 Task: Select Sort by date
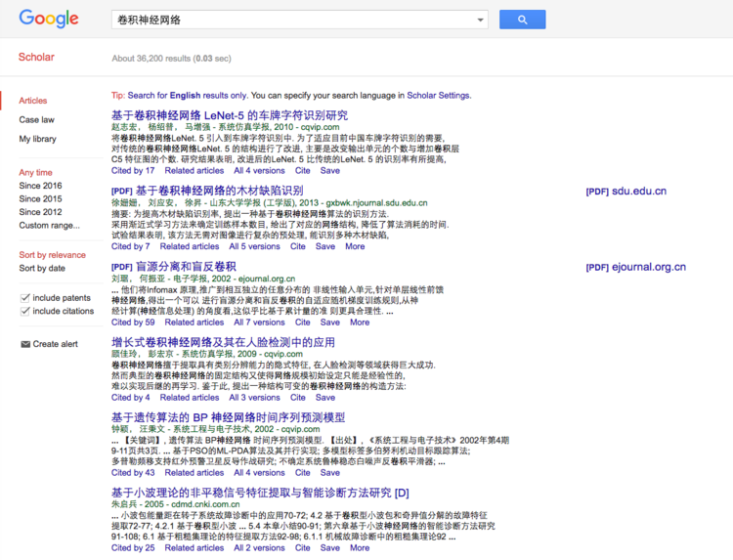pos(42,269)
